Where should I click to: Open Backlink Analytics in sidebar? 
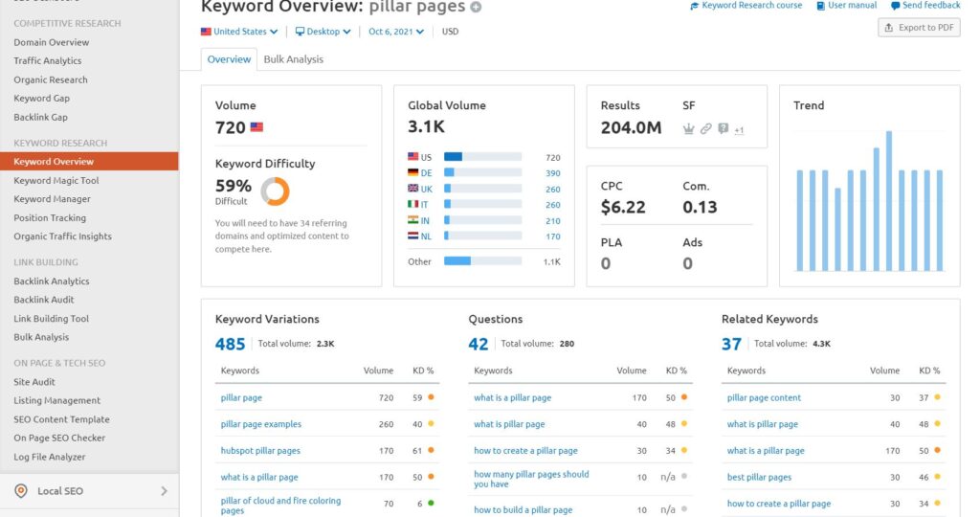52,281
